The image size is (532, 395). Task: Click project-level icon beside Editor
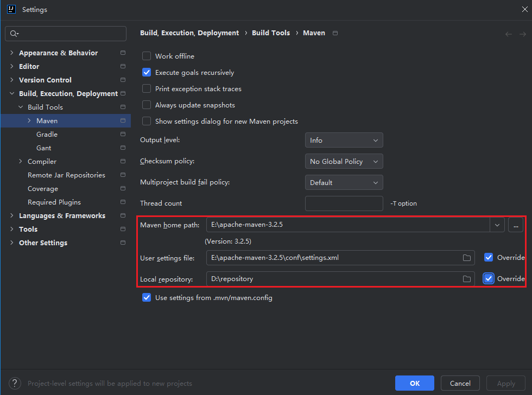tap(123, 66)
